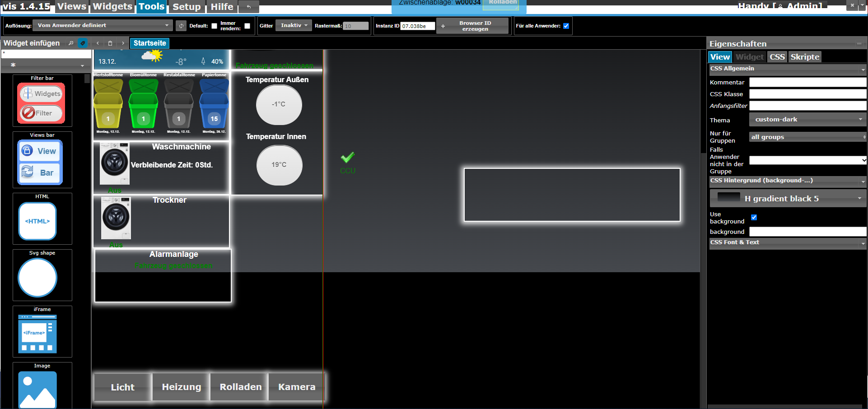
Task: Click the Browser ID erzeugen button
Action: point(472,26)
